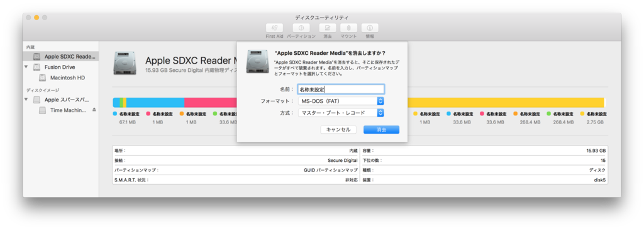Click the blue segment of partition bar

155,103
